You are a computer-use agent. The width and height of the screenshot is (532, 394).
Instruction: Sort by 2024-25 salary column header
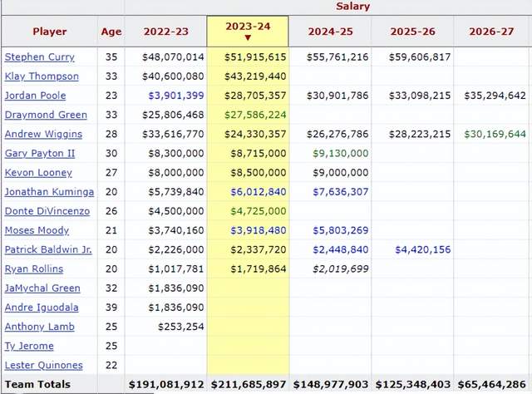pyautogui.click(x=330, y=32)
